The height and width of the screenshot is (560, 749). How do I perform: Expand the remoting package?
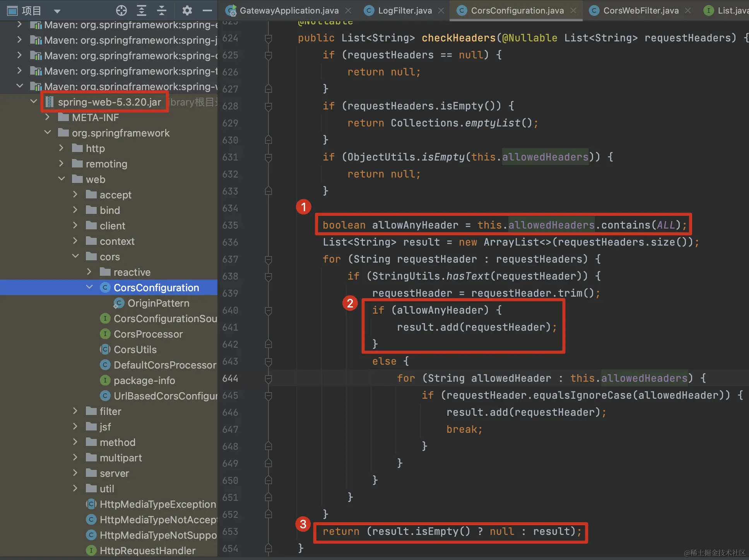pos(61,163)
